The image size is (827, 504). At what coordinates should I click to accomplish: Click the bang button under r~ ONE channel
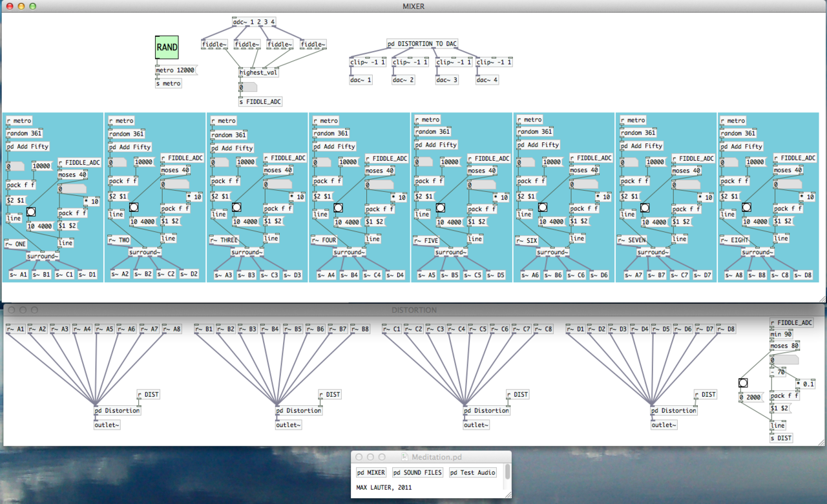click(31, 211)
